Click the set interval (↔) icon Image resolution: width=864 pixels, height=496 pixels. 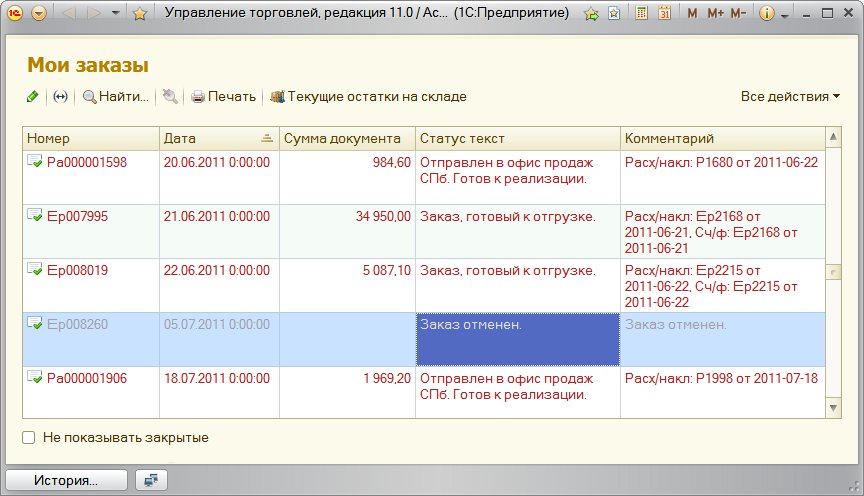click(60, 96)
